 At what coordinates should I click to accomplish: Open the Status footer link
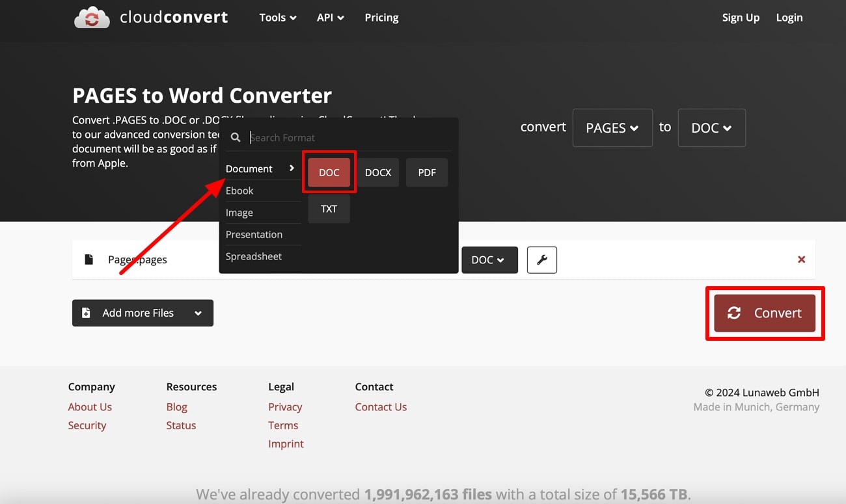[181, 425]
